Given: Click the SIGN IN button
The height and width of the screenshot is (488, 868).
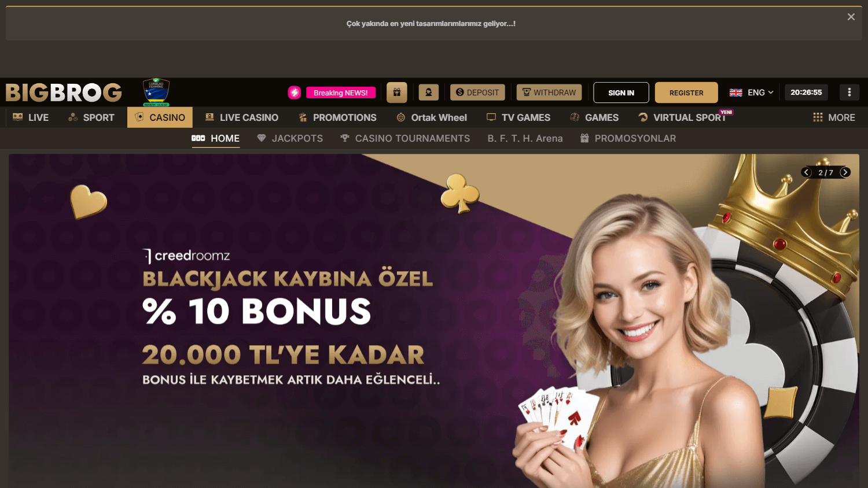Looking at the screenshot, I should 621,93.
